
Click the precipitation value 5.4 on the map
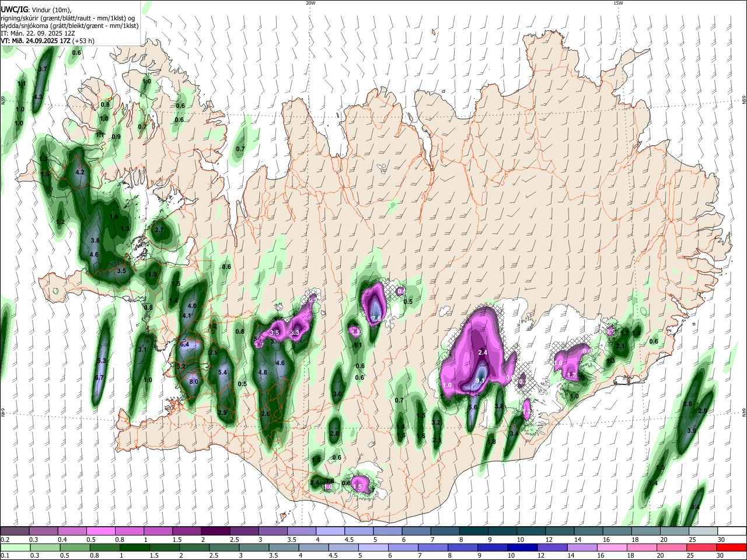pos(222,372)
